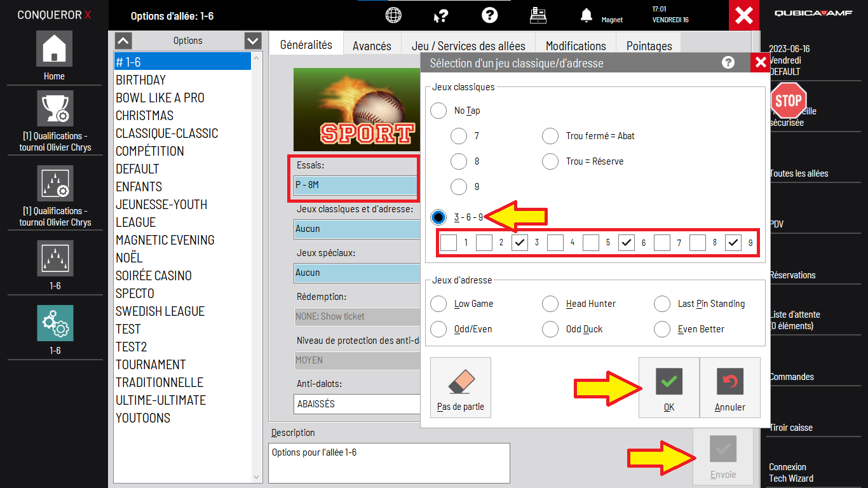
Task: Select the Head Hunter skill game
Action: (x=550, y=304)
